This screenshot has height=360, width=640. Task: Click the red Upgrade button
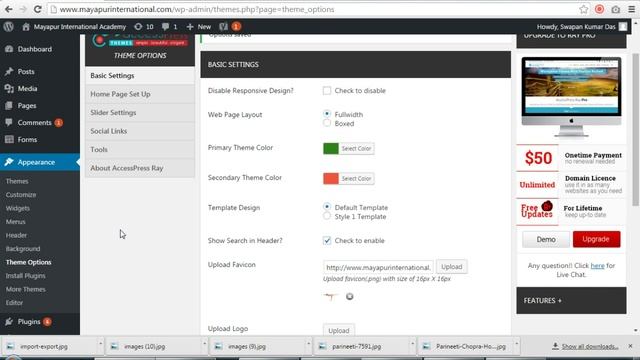(x=596, y=239)
